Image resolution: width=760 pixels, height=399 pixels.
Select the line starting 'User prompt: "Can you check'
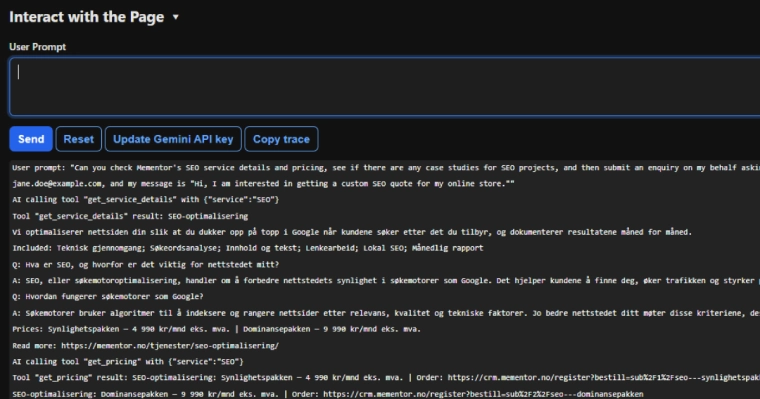[x=386, y=168]
